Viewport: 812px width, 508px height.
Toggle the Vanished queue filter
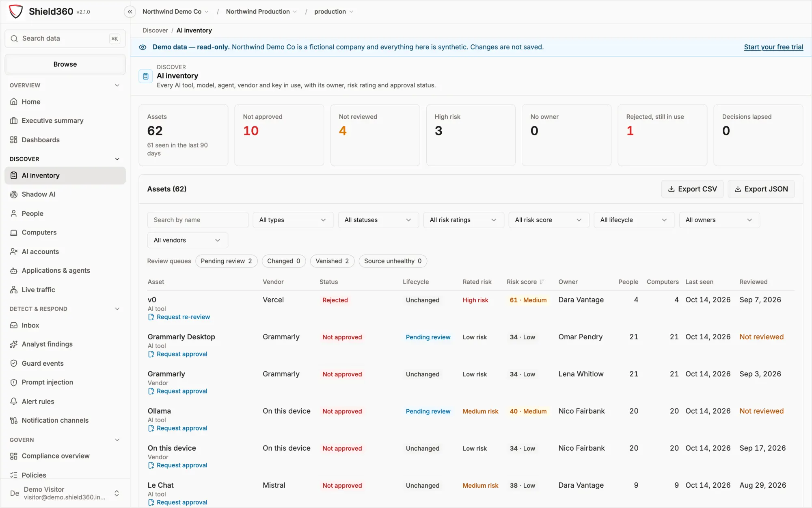[x=332, y=261]
